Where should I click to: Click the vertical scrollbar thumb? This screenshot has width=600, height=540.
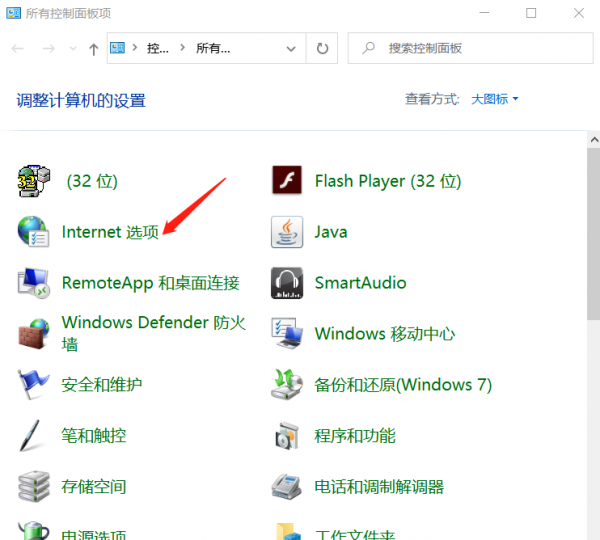594,234
